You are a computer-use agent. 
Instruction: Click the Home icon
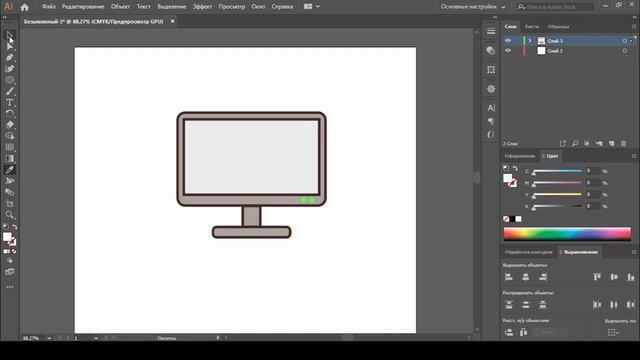pyautogui.click(x=24, y=7)
